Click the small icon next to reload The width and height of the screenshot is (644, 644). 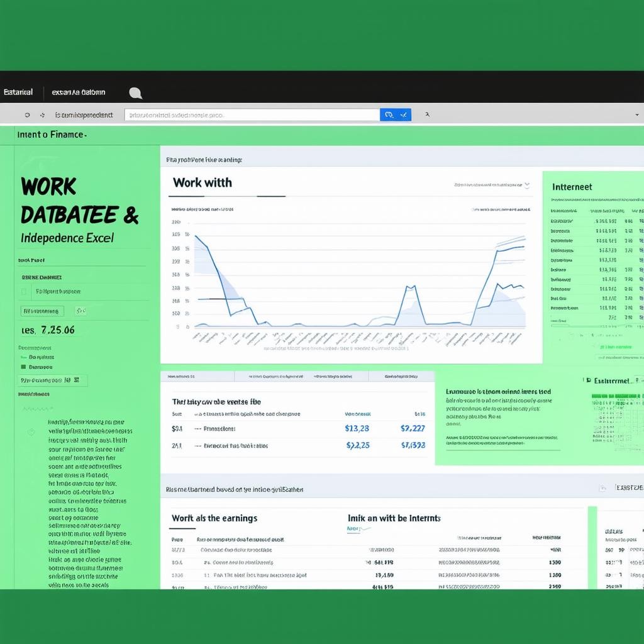42,115
